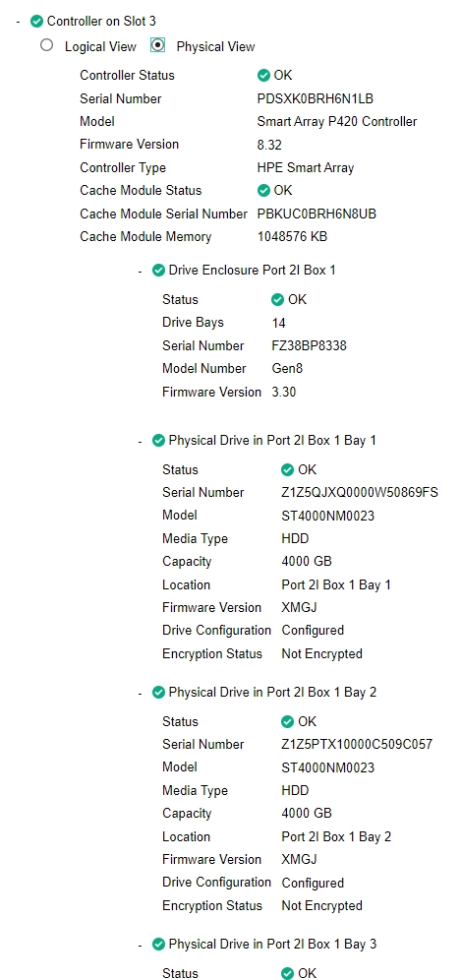Click the Bay 2 drive header status icon
This screenshot has height=980, width=461.
point(158,693)
